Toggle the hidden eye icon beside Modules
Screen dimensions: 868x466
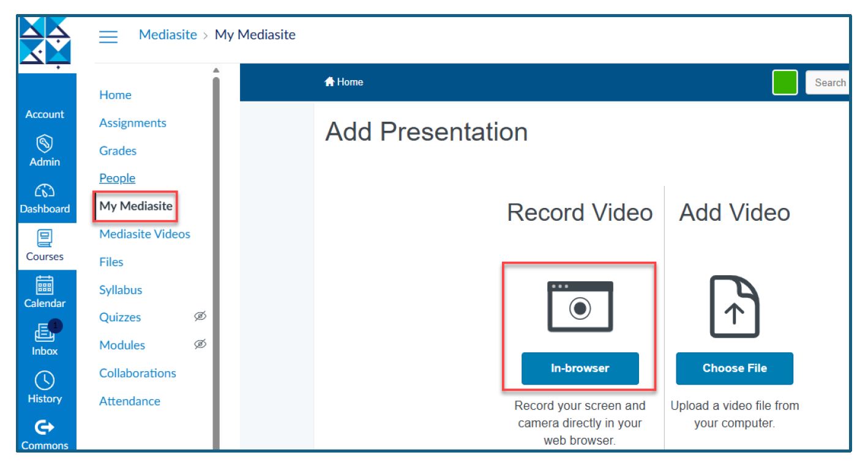coord(198,345)
